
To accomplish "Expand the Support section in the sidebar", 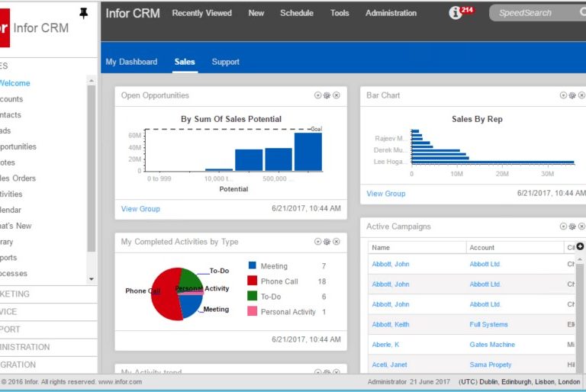I will tap(49, 329).
